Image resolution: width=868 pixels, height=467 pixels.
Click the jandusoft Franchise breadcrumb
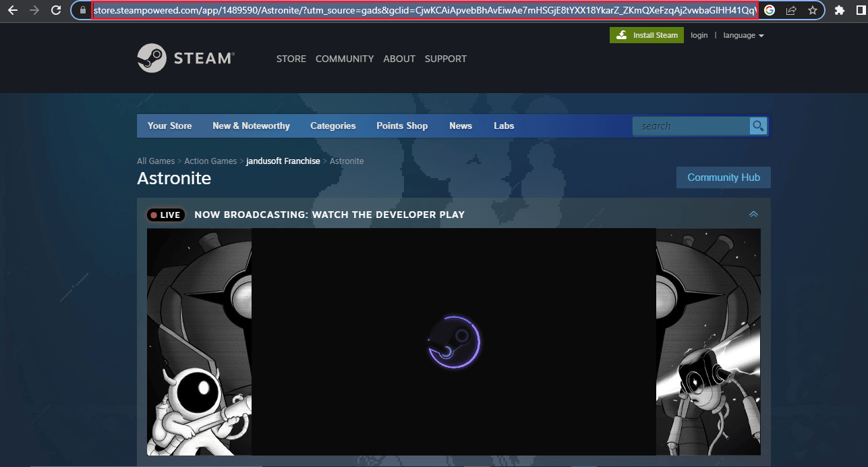(x=283, y=161)
